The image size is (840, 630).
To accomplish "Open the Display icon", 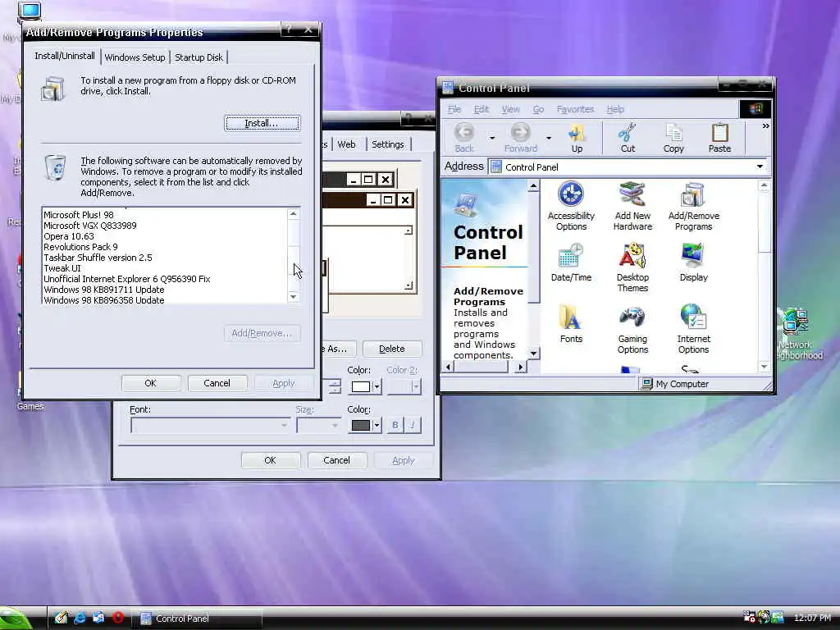I will point(693,262).
